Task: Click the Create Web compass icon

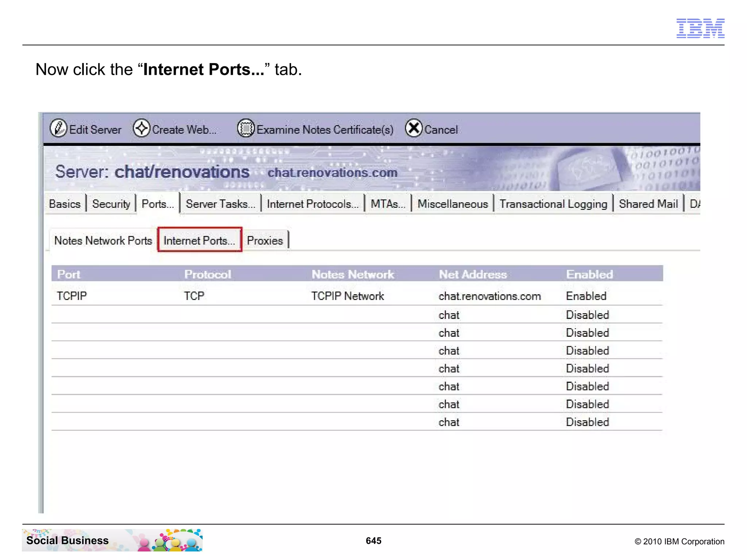Action: click(142, 128)
